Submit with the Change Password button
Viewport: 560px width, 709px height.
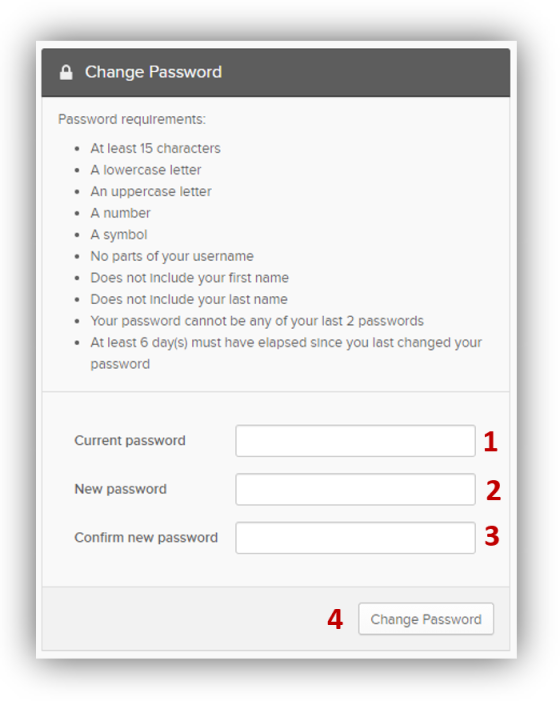pos(426,619)
